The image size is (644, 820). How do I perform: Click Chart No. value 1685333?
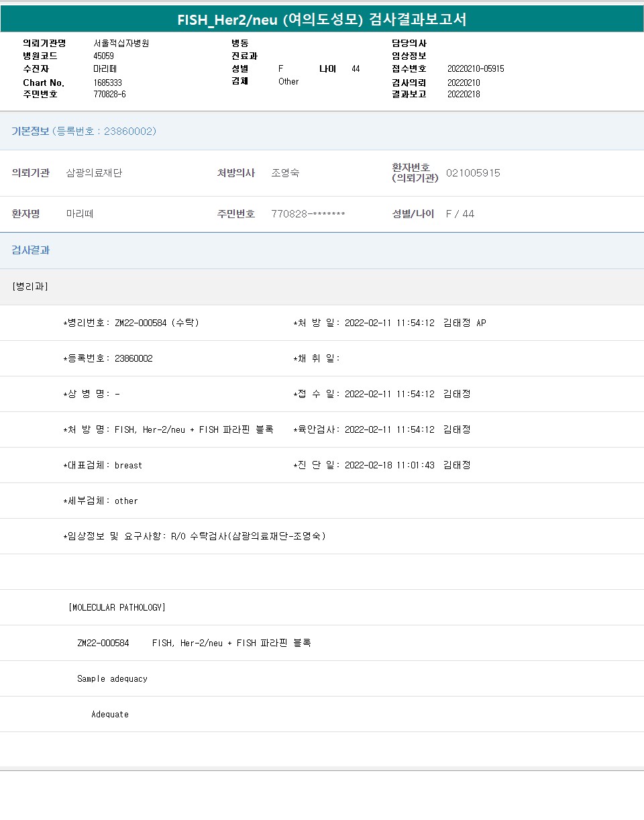[x=108, y=83]
